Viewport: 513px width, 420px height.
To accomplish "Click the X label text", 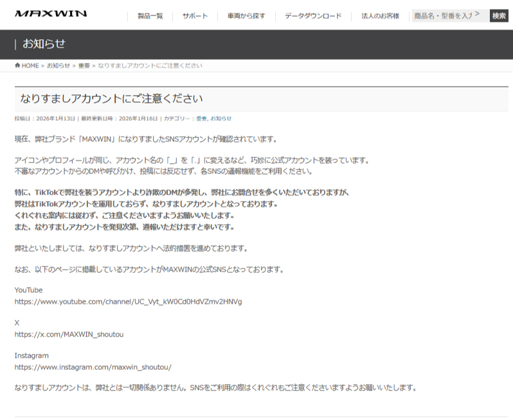I will click(x=17, y=323).
